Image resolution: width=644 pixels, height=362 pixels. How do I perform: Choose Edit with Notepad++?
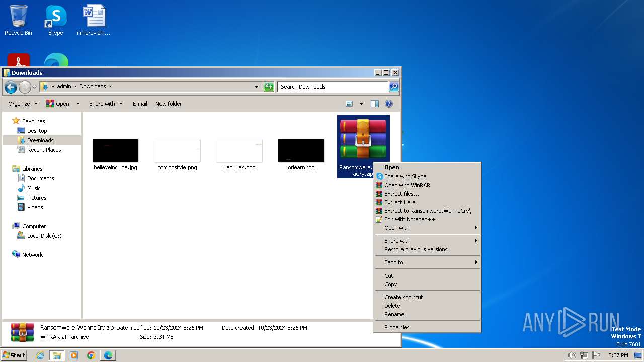click(x=428, y=219)
